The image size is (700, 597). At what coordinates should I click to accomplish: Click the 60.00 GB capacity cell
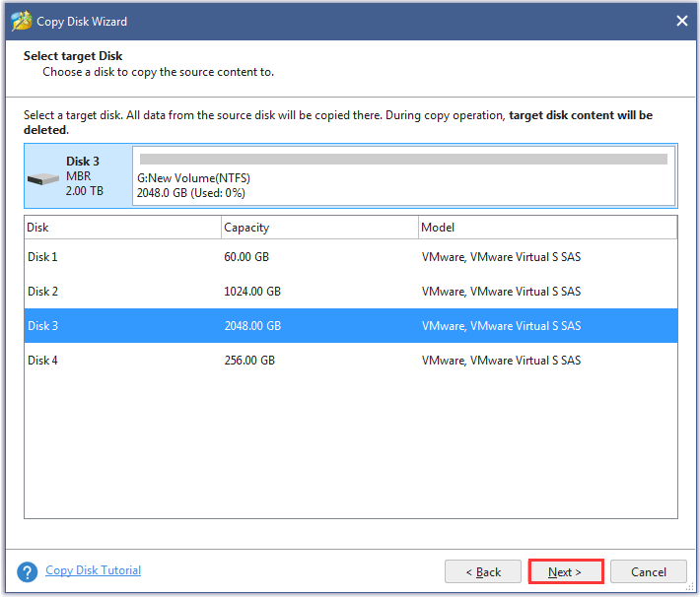246,257
